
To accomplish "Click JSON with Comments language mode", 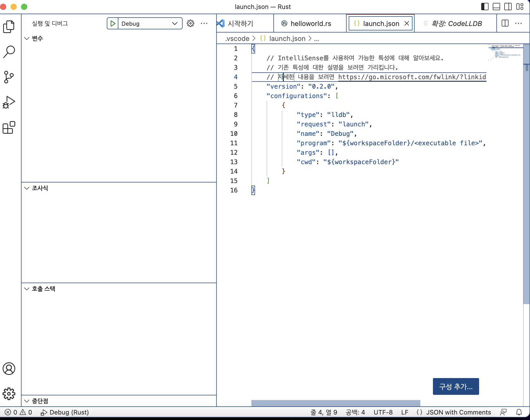I will click(x=458, y=412).
